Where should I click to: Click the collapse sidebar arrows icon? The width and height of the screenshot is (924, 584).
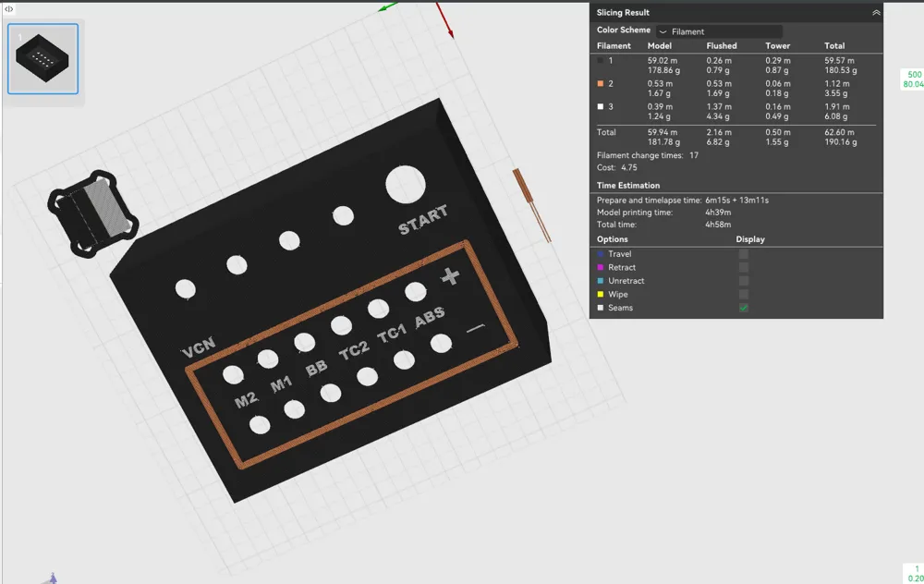9,9
